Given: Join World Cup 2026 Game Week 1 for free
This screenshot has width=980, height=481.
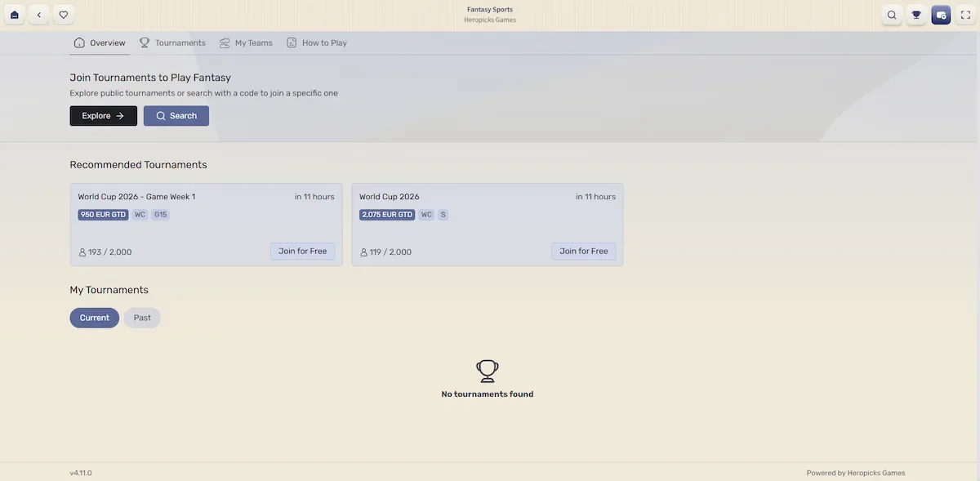Looking at the screenshot, I should pyautogui.click(x=302, y=252).
